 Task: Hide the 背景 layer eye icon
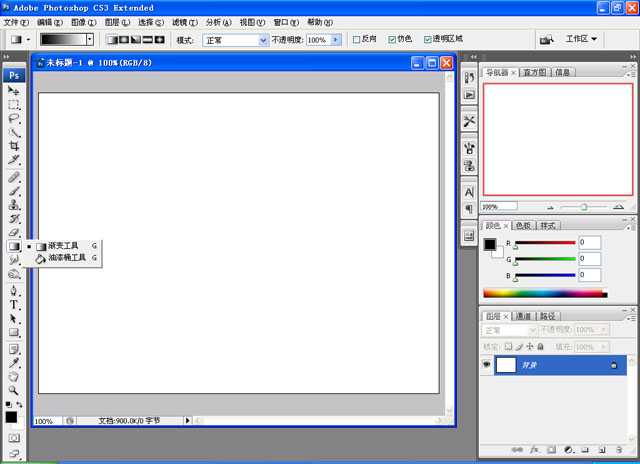click(487, 364)
